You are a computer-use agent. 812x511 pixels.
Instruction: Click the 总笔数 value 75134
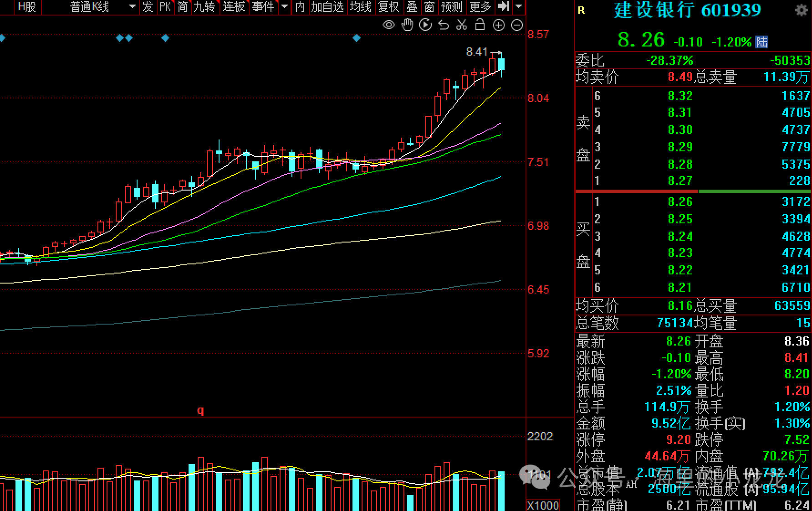click(x=674, y=323)
